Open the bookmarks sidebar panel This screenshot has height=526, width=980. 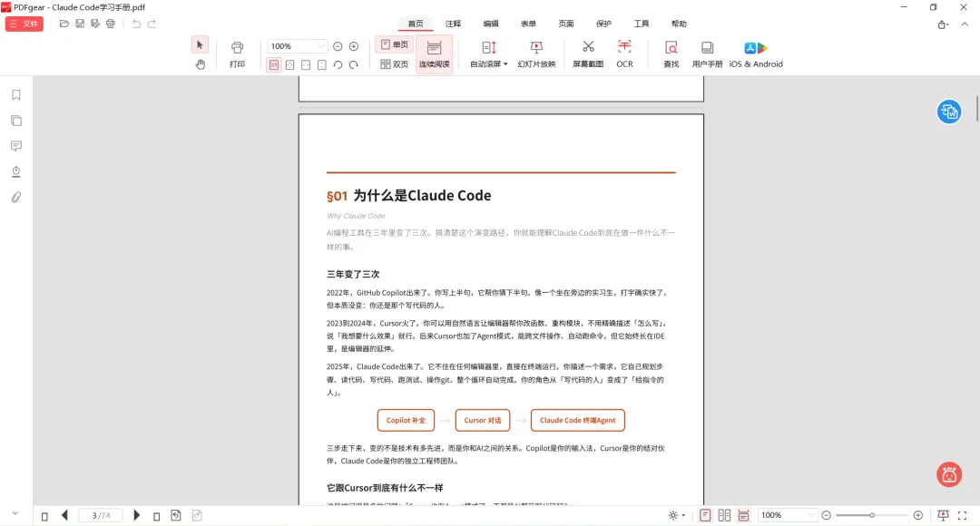coord(16,95)
